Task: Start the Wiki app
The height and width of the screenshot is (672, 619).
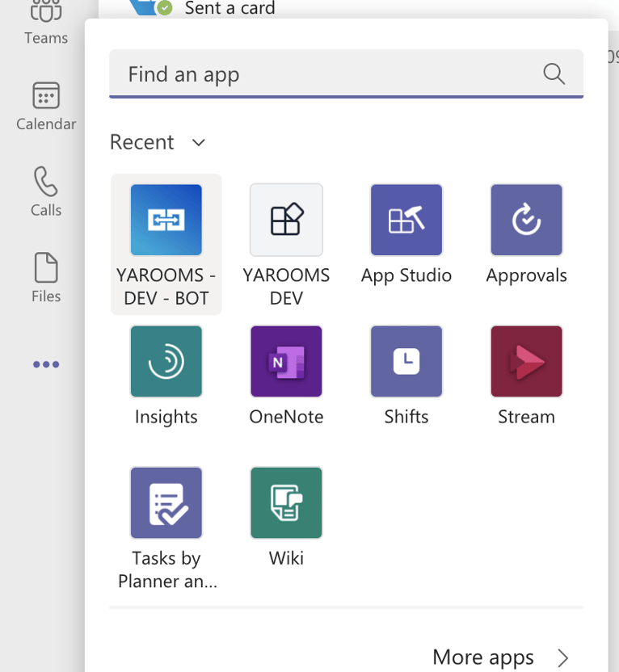Action: [286, 502]
